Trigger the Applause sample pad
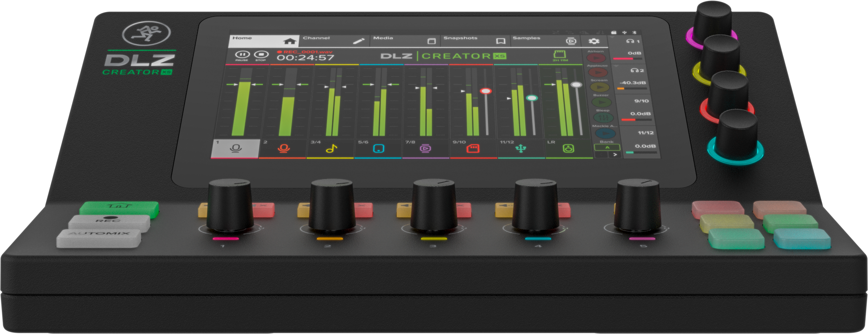The height and width of the screenshot is (334, 868). [x=597, y=73]
